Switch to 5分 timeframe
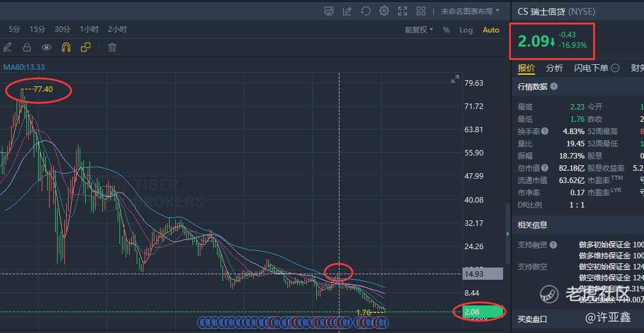The height and width of the screenshot is (333, 644). point(13,29)
